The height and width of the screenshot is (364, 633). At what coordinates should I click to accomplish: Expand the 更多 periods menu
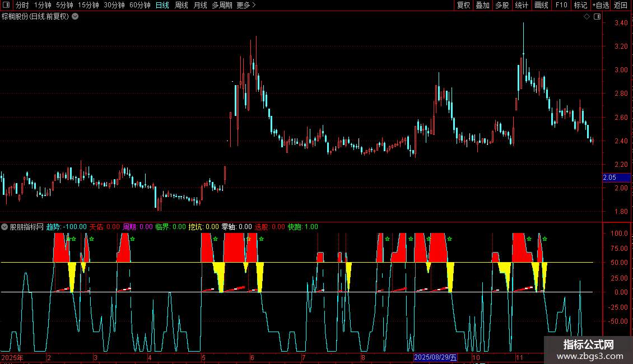(x=246, y=5)
